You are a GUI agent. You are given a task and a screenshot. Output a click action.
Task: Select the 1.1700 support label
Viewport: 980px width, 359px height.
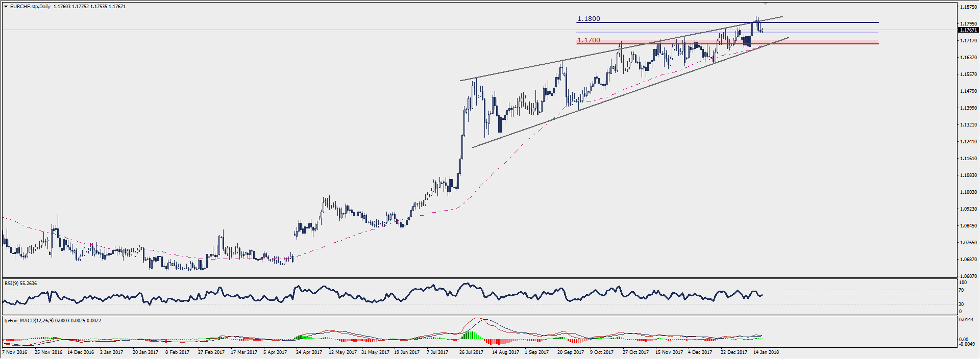tap(589, 40)
